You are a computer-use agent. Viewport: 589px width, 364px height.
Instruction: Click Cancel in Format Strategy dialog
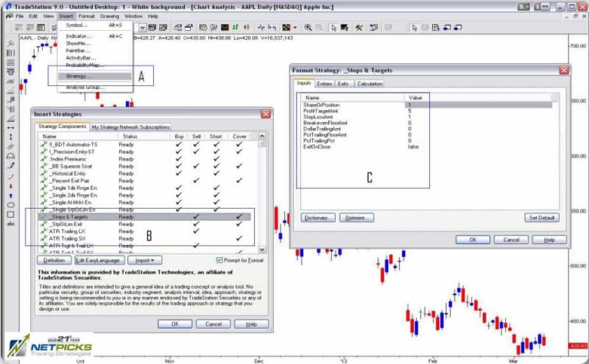click(511, 240)
